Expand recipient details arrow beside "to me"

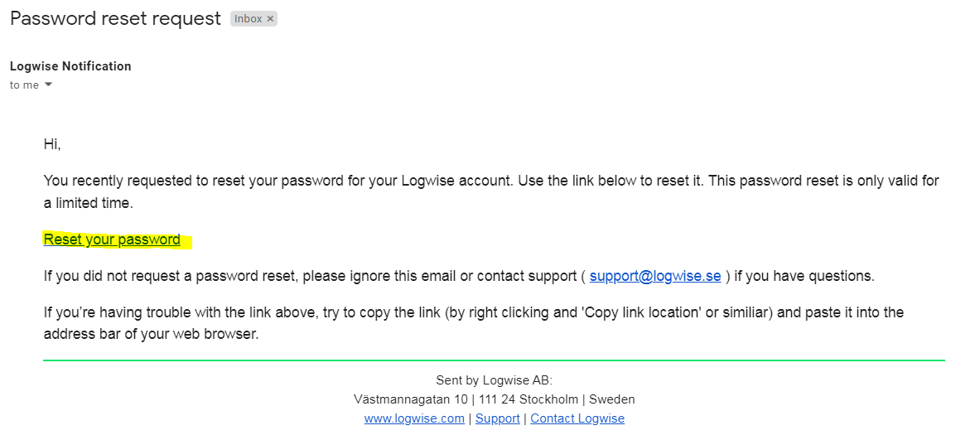[x=48, y=85]
